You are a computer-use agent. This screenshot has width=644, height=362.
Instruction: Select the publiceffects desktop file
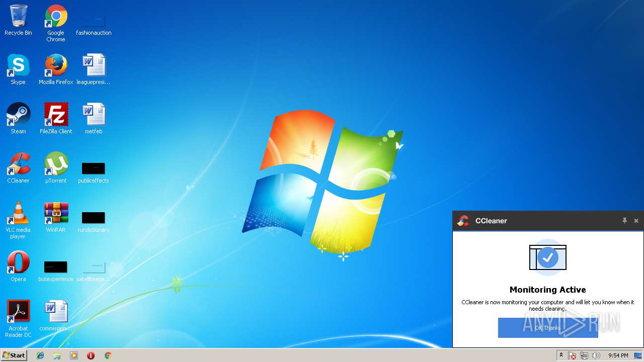(94, 172)
